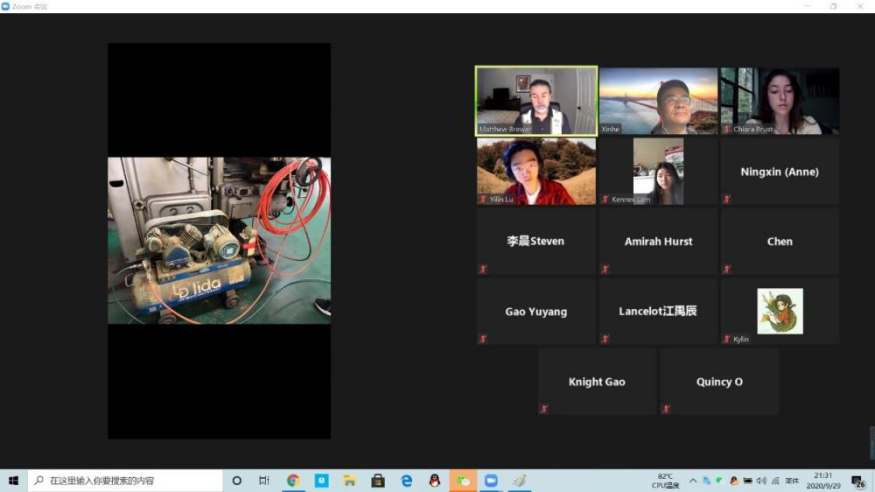Open the QQ penguin taskbar icon
The height and width of the screenshot is (492, 875).
[435, 481]
